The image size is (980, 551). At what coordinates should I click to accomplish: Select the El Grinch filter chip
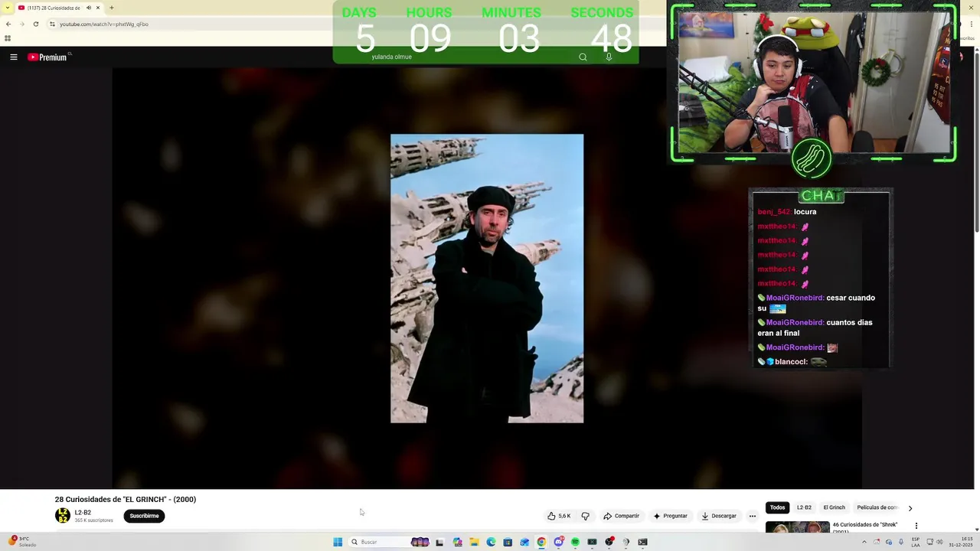coord(834,507)
